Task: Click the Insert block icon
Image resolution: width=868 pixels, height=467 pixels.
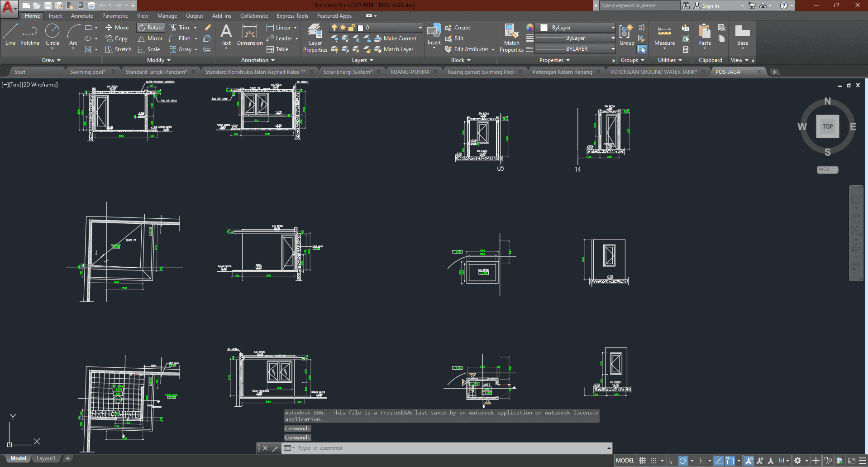Action: [x=434, y=34]
